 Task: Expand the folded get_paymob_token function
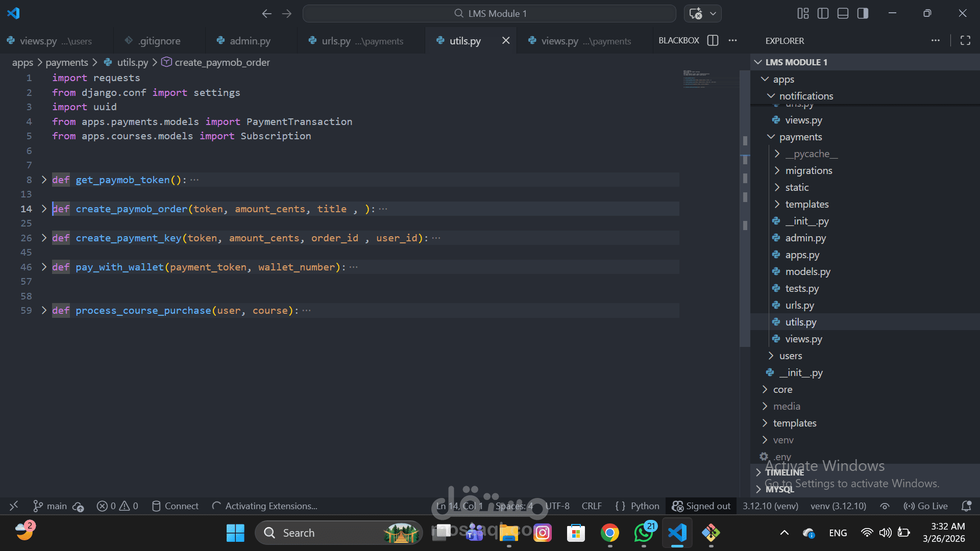[x=44, y=180]
